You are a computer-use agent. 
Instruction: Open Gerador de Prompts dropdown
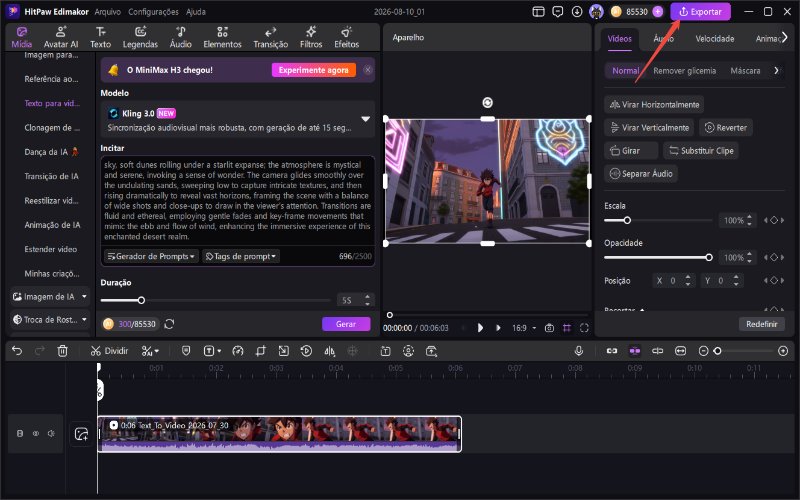[x=151, y=256]
